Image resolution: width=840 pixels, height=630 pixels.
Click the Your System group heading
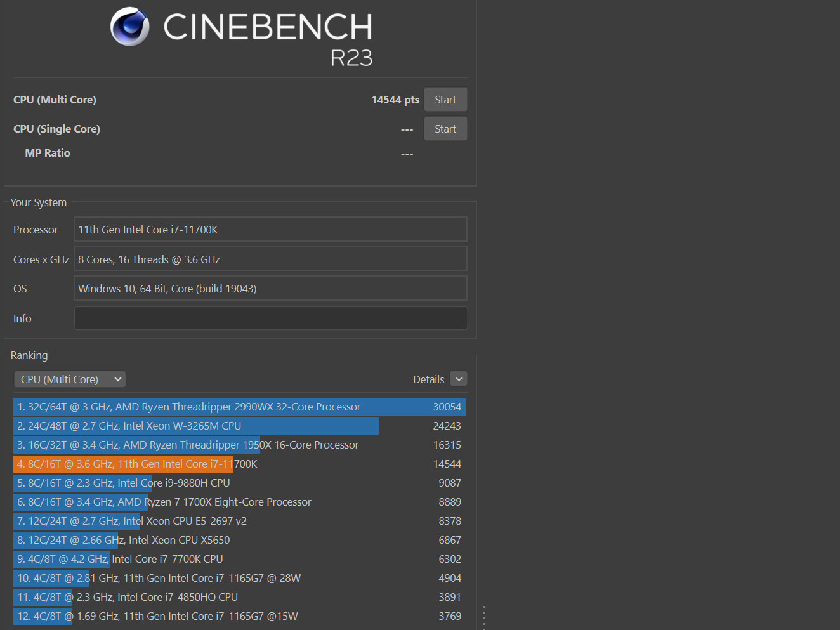pos(39,202)
